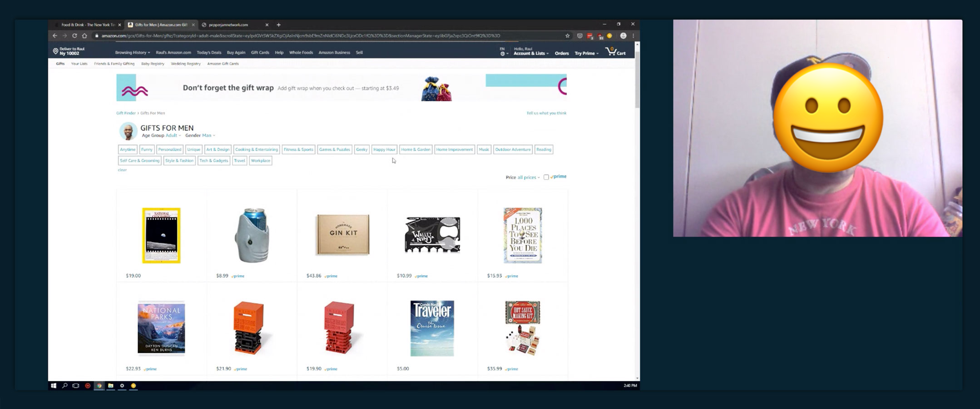
Task: Toggle the Cooking & Entertaining filter
Action: coord(257,150)
